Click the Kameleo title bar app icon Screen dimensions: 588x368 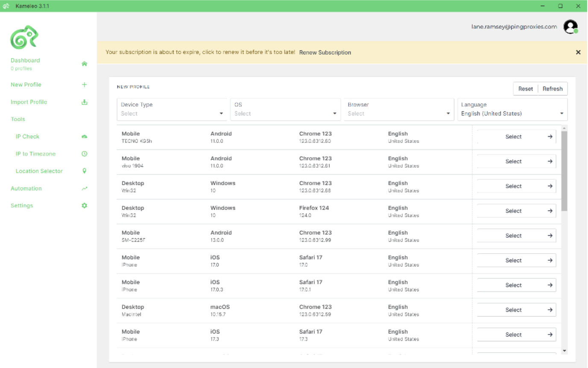point(6,6)
